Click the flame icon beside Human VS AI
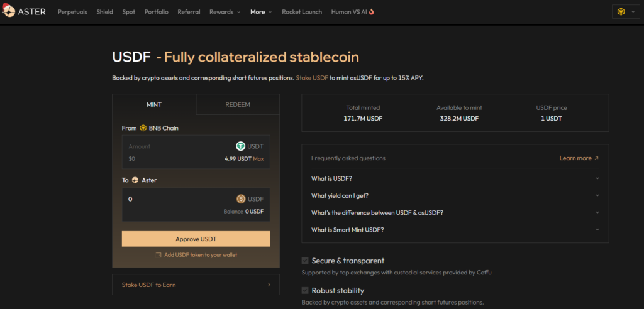644x309 pixels. tap(372, 12)
